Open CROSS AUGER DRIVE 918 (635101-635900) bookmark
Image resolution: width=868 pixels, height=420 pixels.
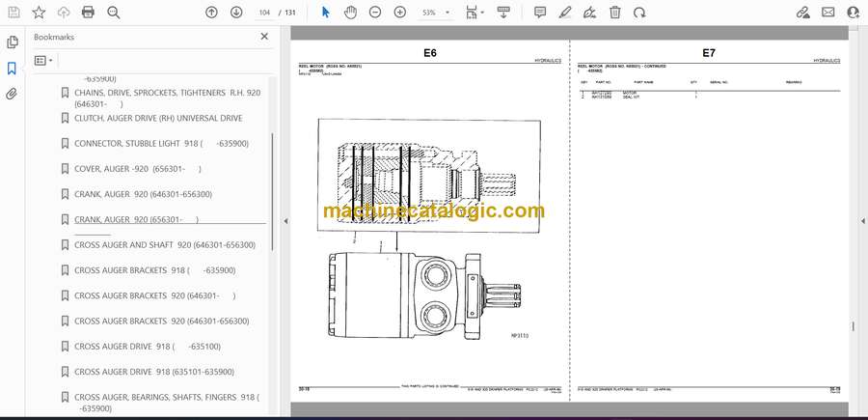(x=154, y=372)
